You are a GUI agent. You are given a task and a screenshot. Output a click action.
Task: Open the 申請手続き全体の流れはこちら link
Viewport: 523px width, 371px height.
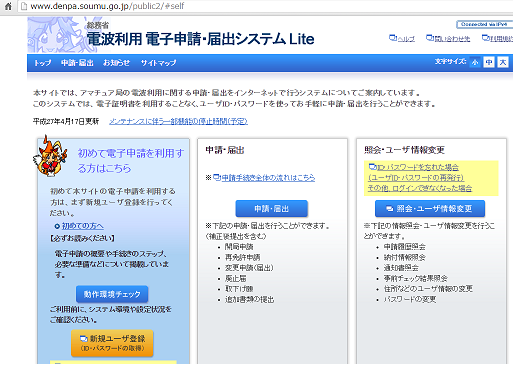pos(268,178)
